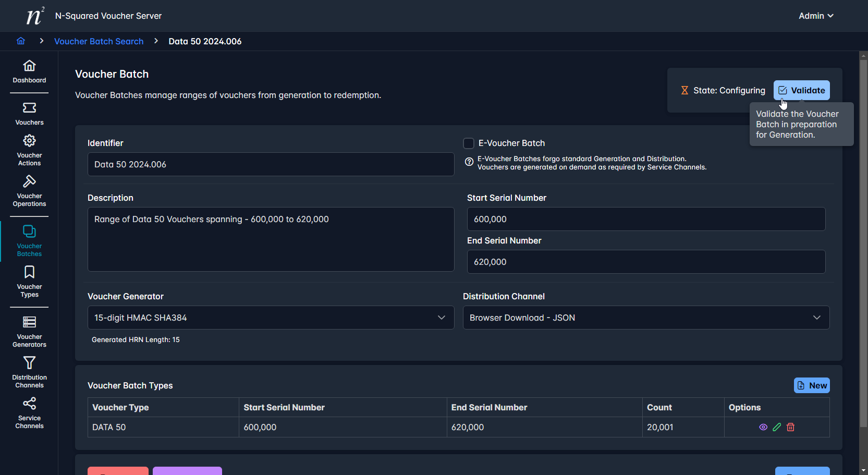
Task: Click the Start Serial Number field
Action: click(646, 219)
